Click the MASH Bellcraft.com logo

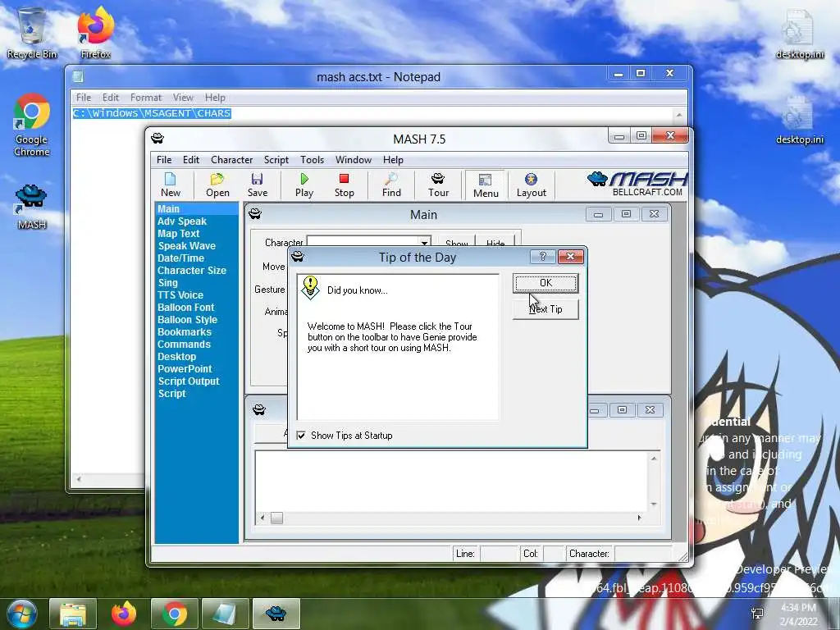click(637, 184)
